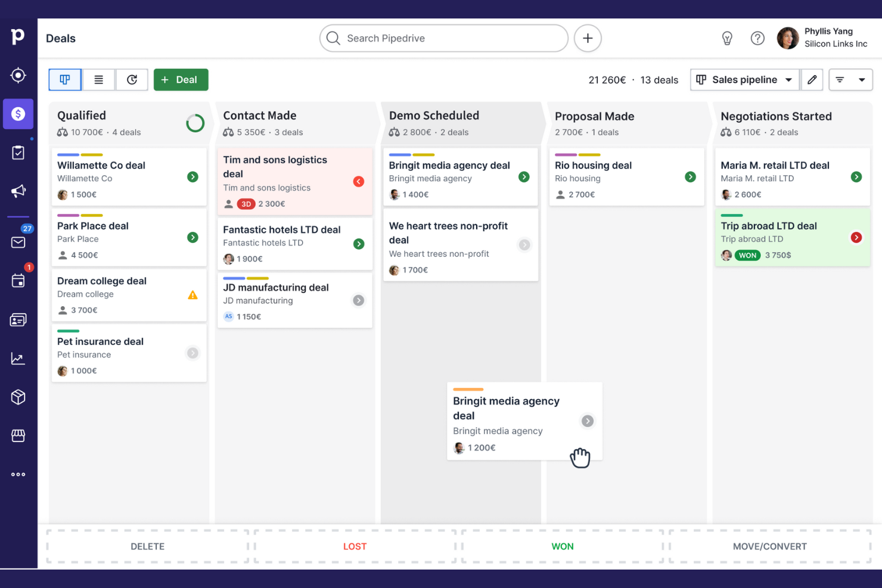Open the Marketplace storefront icon

tap(18, 435)
